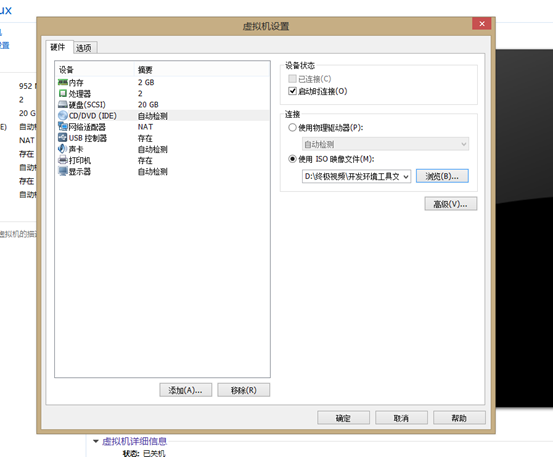Screen dimensions: 553x457
Task: Select the display 自动检测 summary
Action: click(153, 172)
